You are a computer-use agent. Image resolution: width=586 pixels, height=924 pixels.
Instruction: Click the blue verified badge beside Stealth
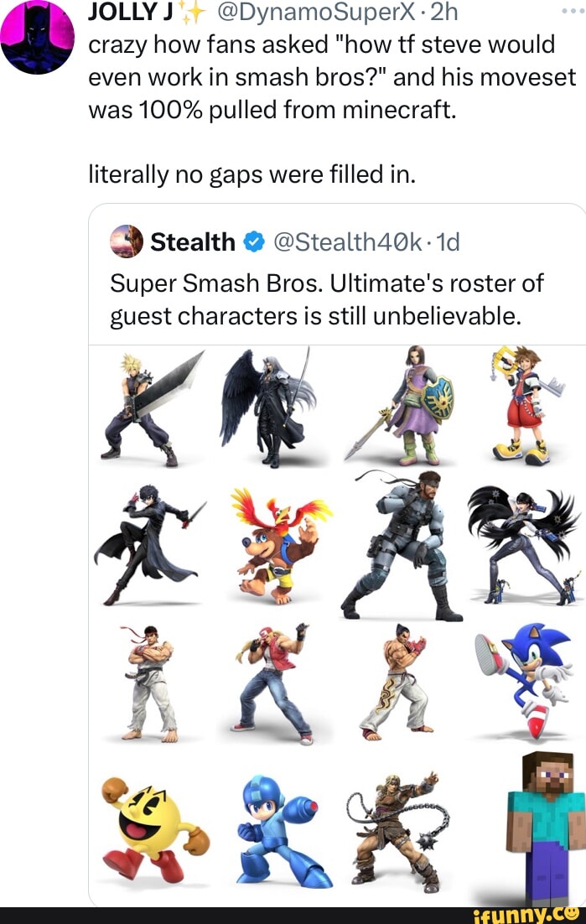[252, 243]
